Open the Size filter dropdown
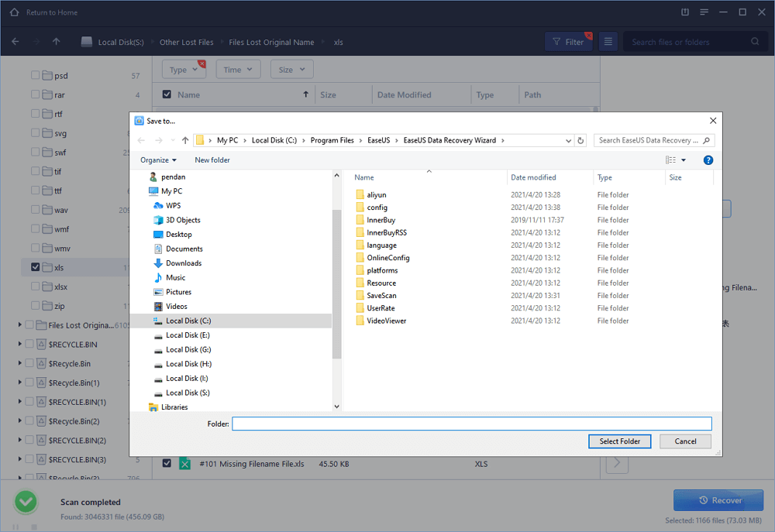775x532 pixels. pos(291,70)
